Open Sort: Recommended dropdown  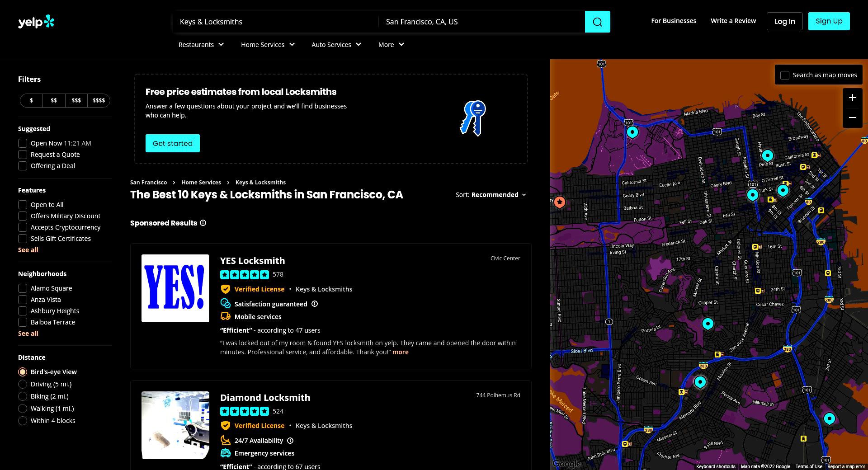click(x=491, y=195)
